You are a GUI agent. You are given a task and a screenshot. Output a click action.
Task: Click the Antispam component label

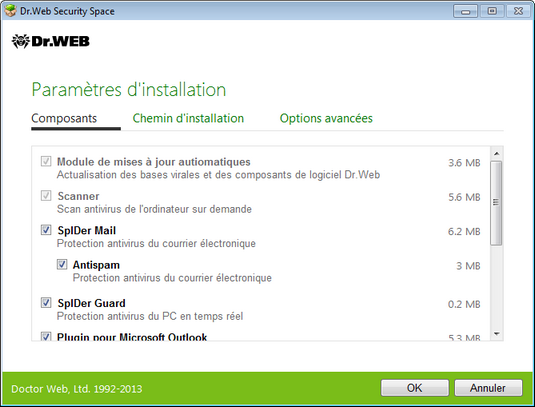tap(96, 265)
